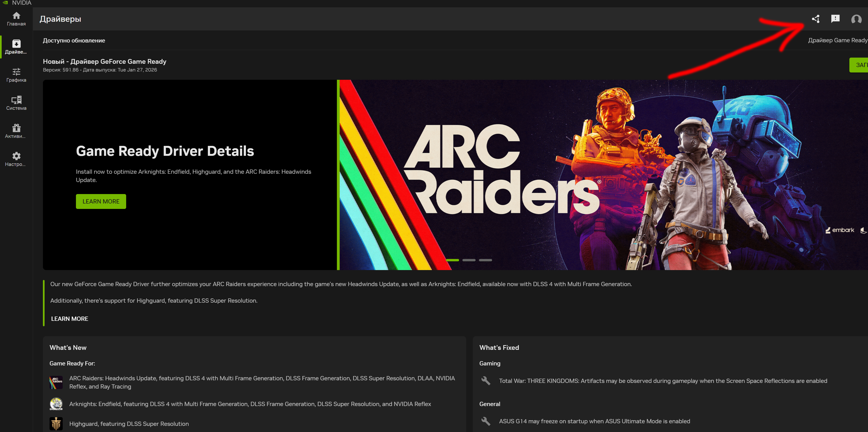
Task: Click the Highguard game thumbnail icon
Action: (56, 424)
